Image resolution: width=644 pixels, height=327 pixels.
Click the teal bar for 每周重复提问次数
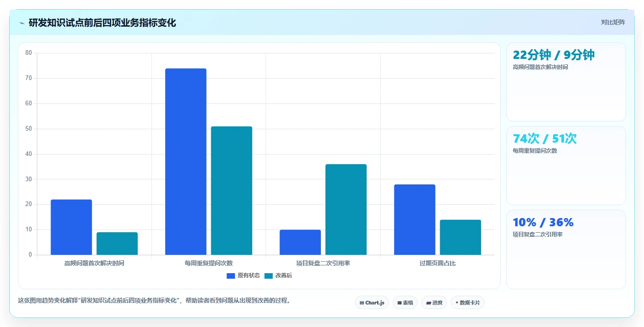coord(232,190)
